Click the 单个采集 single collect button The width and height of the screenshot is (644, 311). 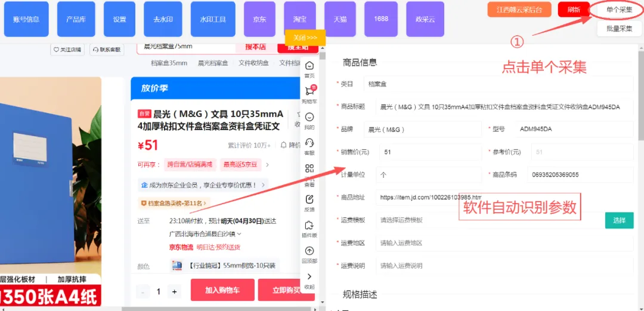pyautogui.click(x=620, y=10)
